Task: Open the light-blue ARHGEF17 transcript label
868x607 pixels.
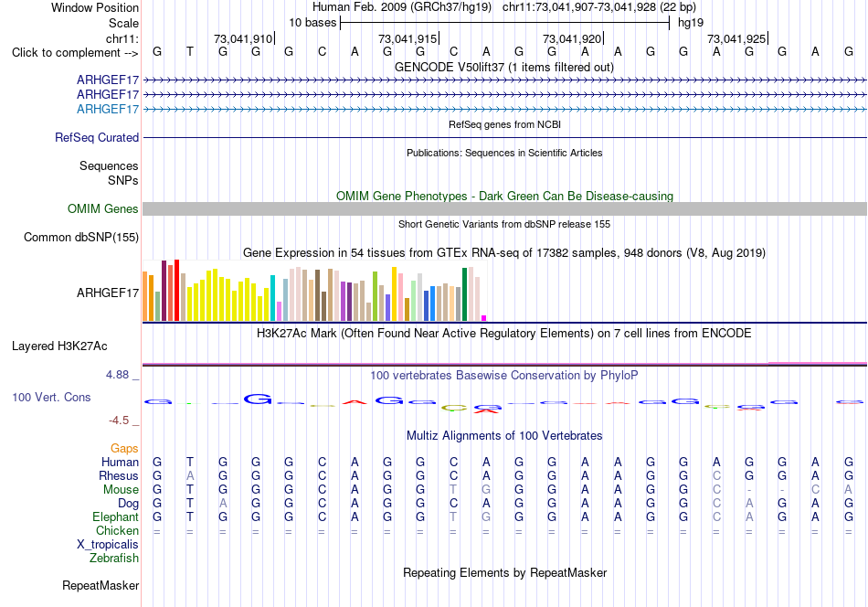Action: (x=108, y=109)
